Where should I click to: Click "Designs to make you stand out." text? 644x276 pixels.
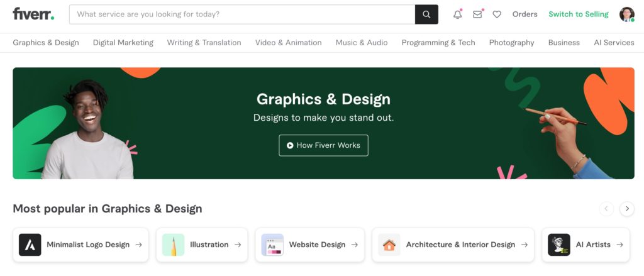pos(324,118)
